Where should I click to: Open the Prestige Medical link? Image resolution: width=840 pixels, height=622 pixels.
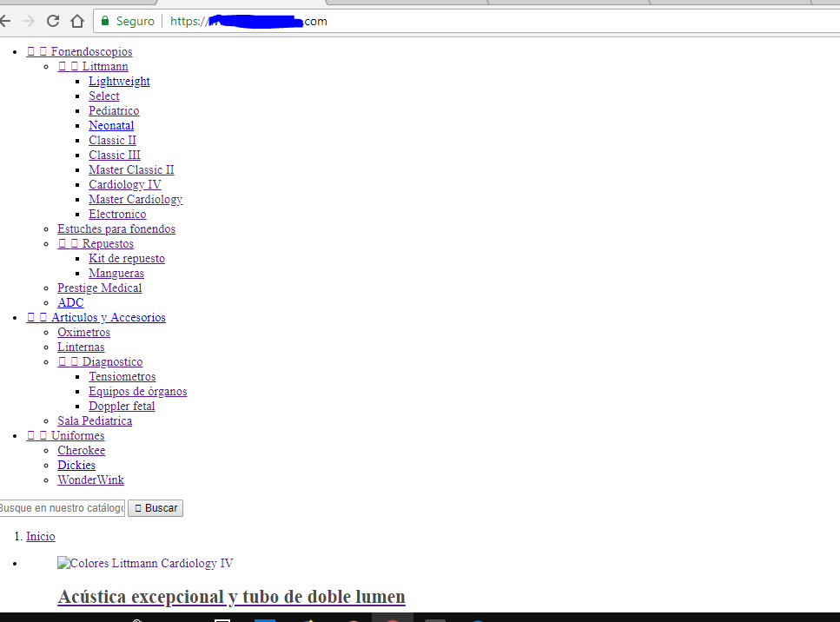100,288
